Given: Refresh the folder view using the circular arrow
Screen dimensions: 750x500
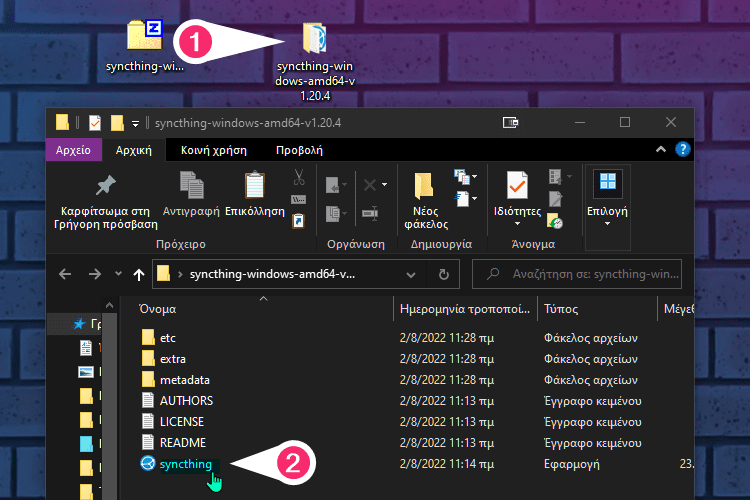Looking at the screenshot, I should [x=444, y=274].
